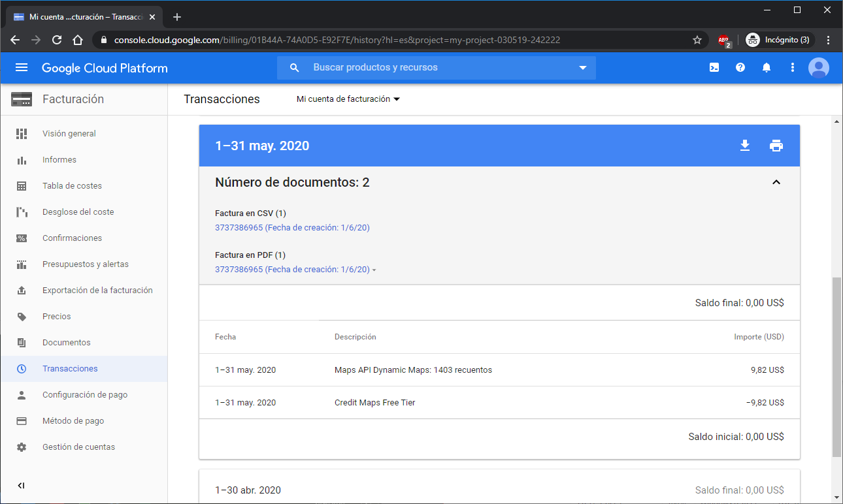Collapse the sidebar with bottom arrow
This screenshot has height=504, width=843.
pos(22,486)
